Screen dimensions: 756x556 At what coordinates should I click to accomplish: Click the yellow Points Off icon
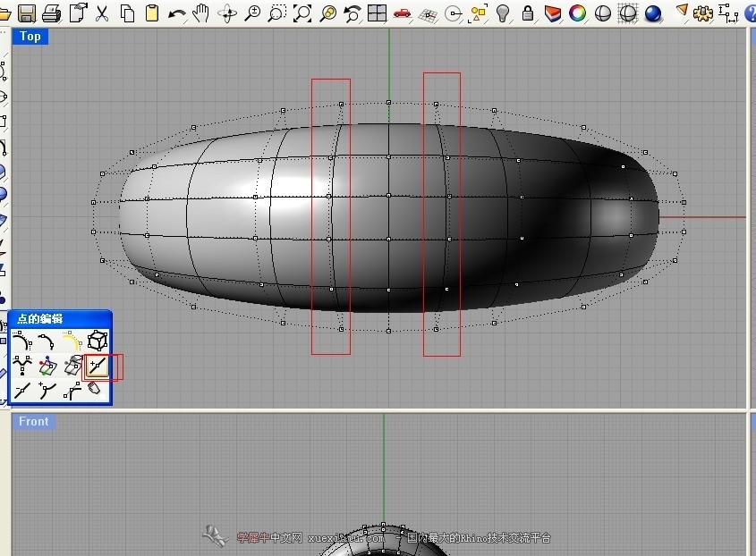click(x=72, y=341)
